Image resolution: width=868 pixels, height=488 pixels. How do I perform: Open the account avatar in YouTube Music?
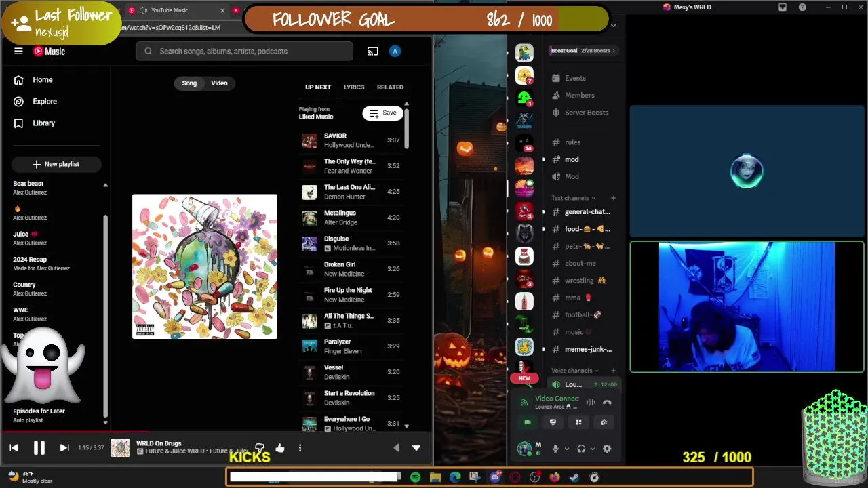395,52
